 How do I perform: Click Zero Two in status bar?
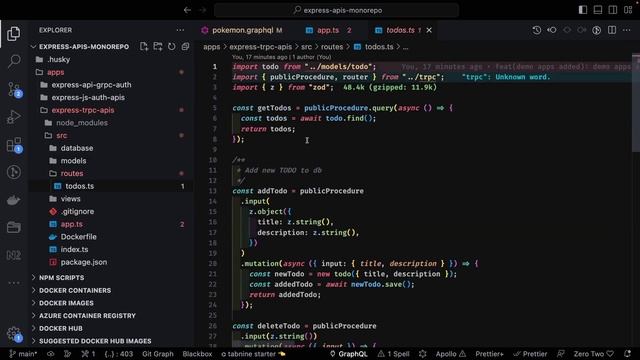pos(593,354)
